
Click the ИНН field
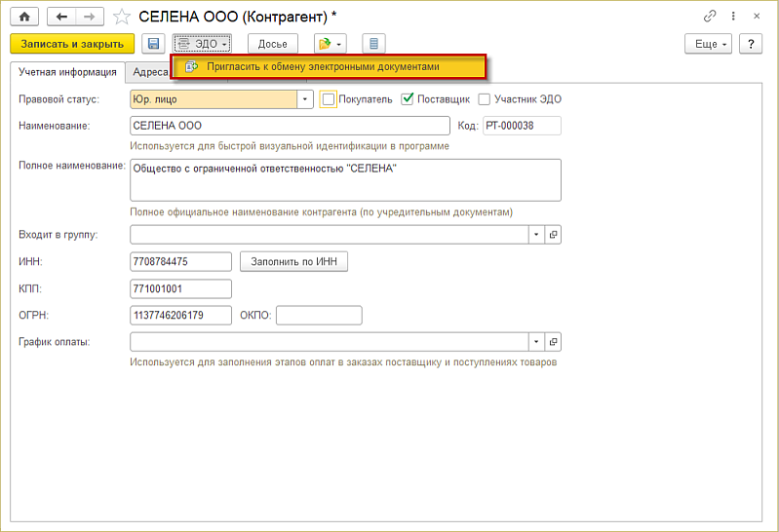coord(180,262)
